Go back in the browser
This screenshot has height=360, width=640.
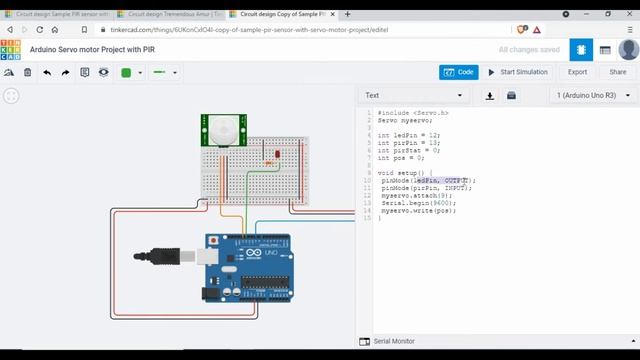tap(10, 30)
